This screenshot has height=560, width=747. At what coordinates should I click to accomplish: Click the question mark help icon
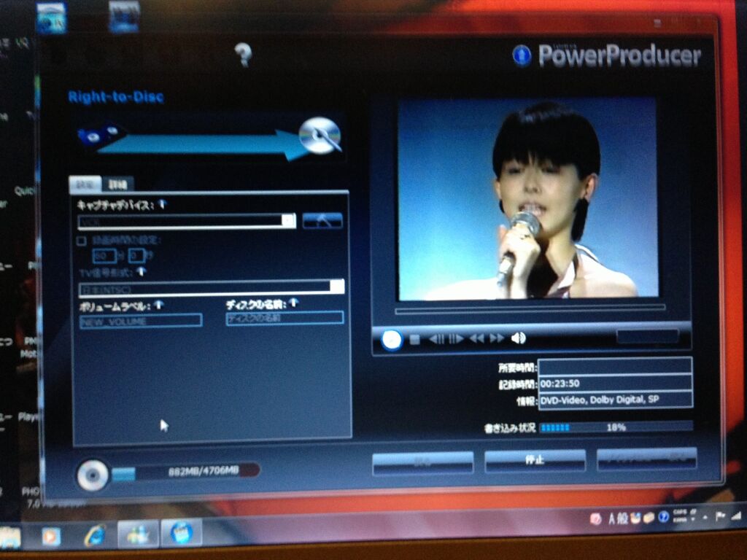(x=243, y=54)
